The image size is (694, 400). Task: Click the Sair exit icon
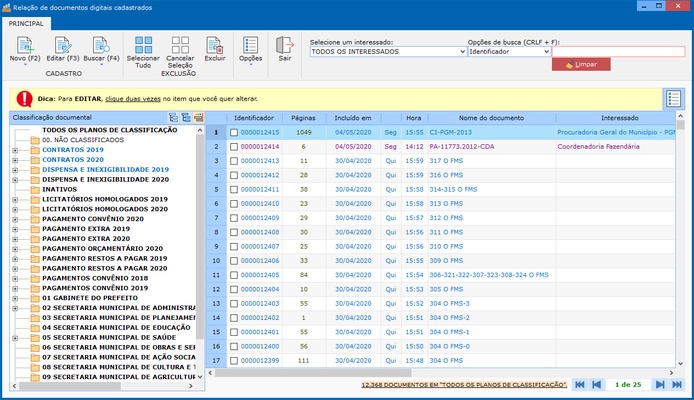(x=285, y=45)
